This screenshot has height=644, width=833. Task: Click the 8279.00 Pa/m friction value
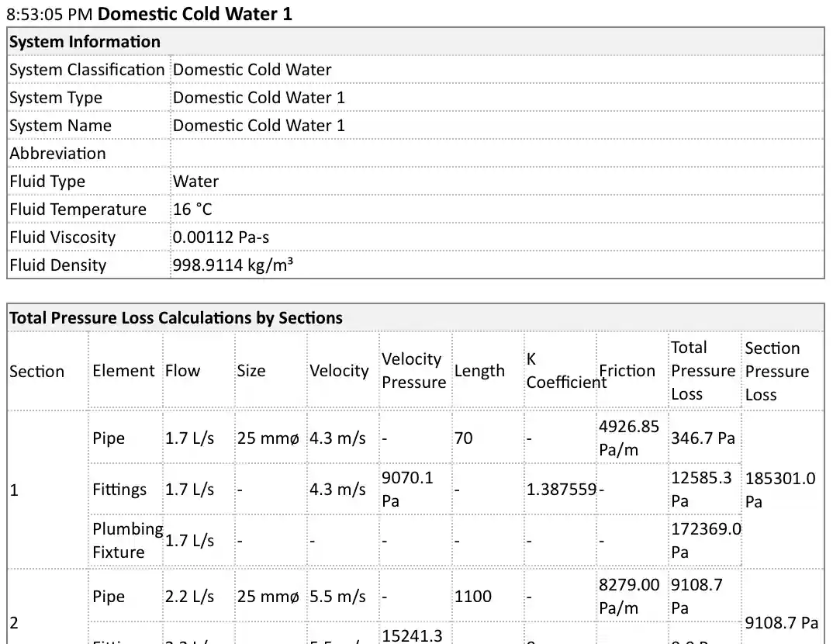point(629,597)
